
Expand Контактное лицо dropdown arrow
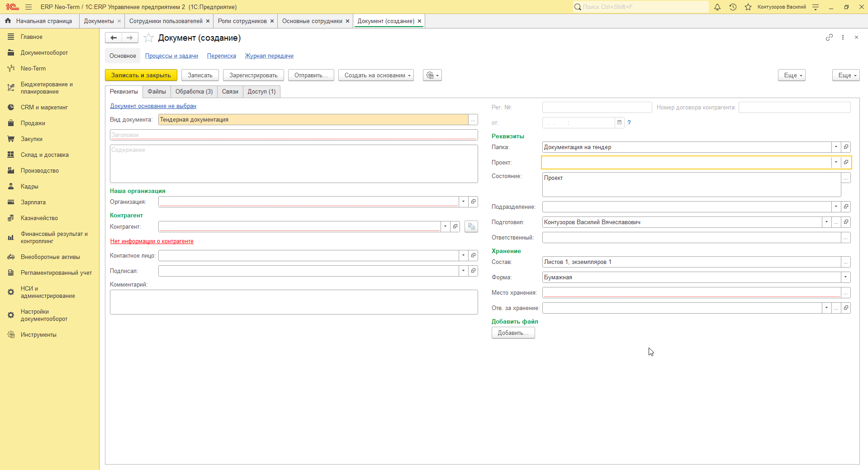click(x=463, y=255)
